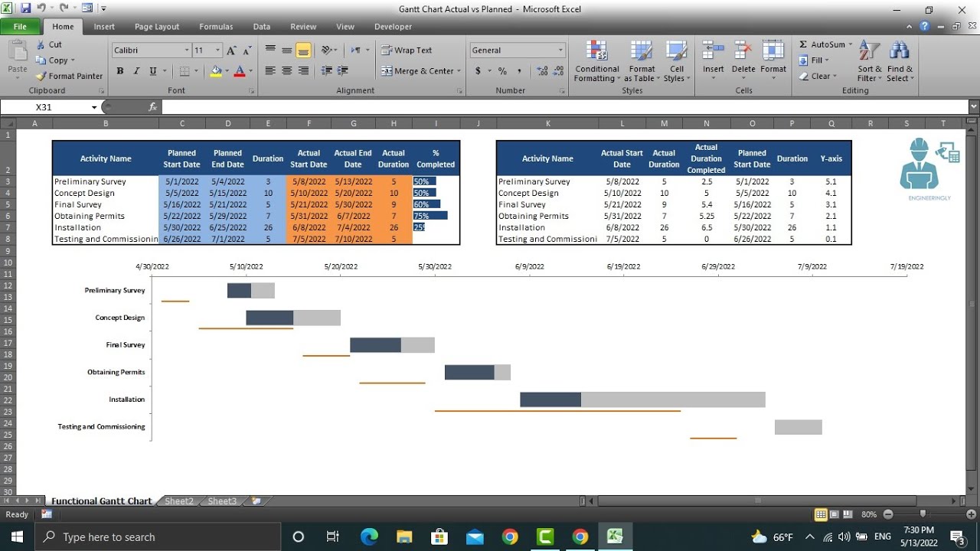This screenshot has width=980, height=551.
Task: Click the Wrap Text button
Action: coord(407,51)
